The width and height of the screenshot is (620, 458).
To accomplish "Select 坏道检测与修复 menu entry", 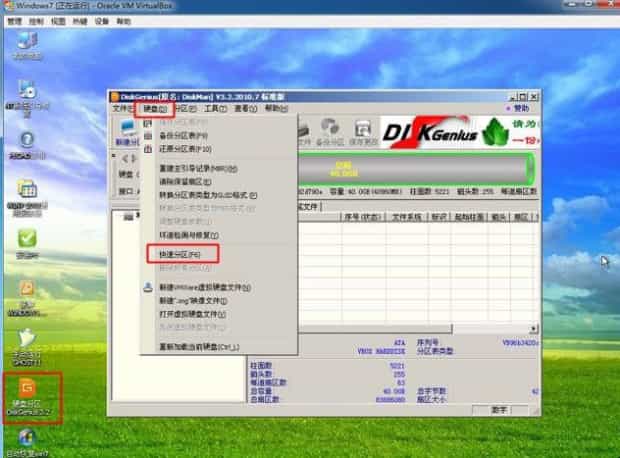I will (x=189, y=235).
